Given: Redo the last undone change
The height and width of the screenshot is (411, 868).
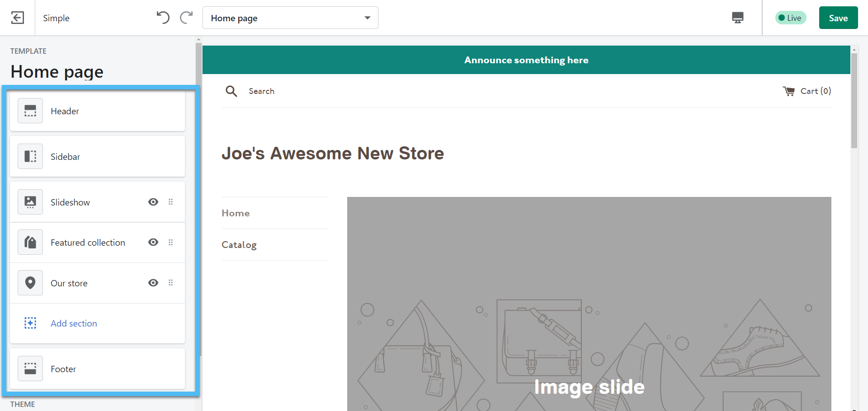Looking at the screenshot, I should pos(186,18).
